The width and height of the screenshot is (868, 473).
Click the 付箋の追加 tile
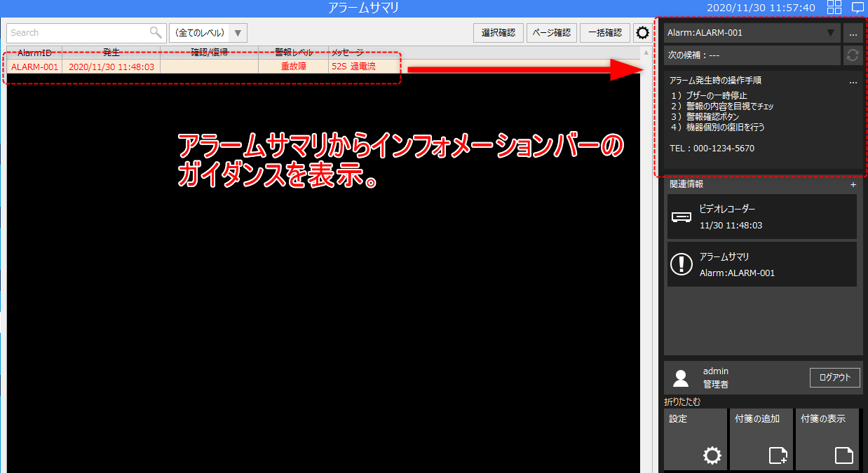click(761, 439)
